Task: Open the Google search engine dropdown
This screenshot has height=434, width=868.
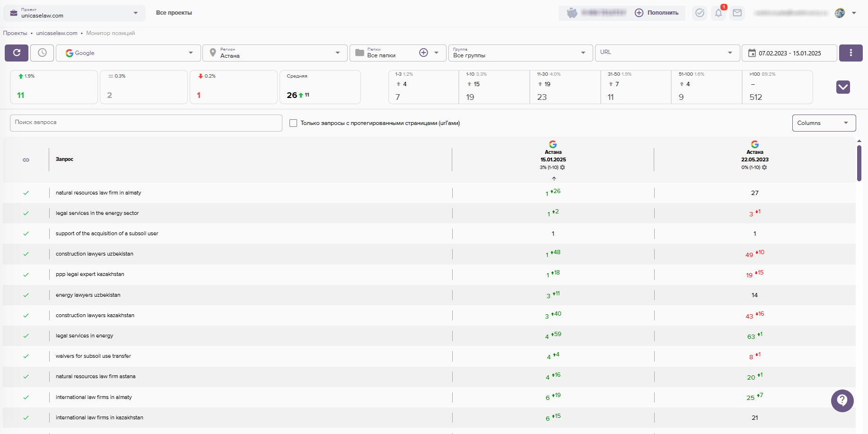Action: tap(128, 53)
